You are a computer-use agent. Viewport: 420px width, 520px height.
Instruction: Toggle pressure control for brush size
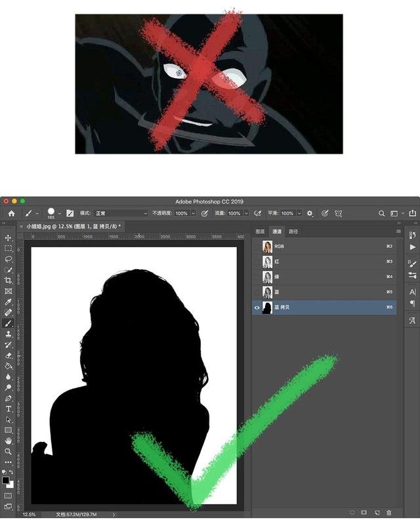point(325,213)
